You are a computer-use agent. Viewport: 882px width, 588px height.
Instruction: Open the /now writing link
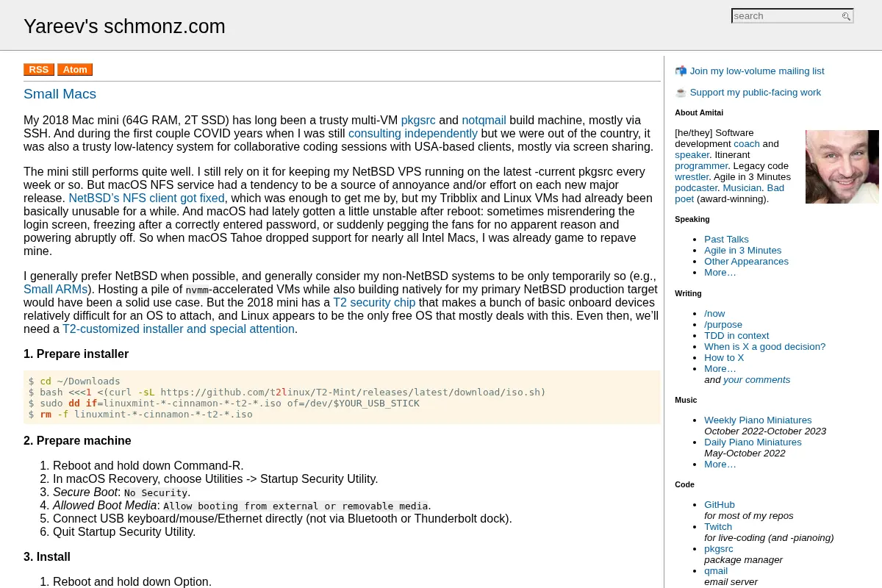click(714, 314)
